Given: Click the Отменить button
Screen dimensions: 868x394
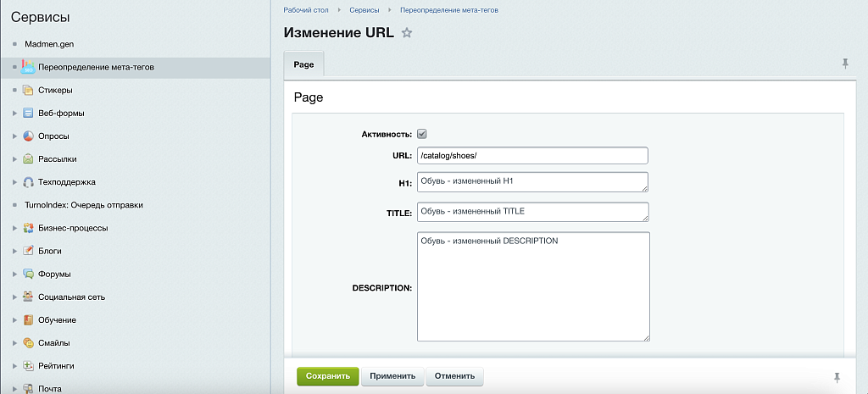Looking at the screenshot, I should click(454, 376).
